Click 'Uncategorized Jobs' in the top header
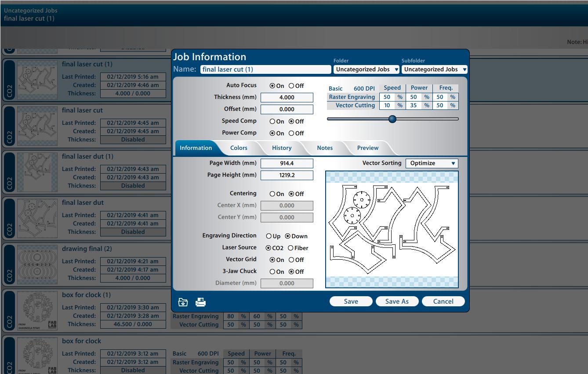588x374 pixels. pos(31,11)
